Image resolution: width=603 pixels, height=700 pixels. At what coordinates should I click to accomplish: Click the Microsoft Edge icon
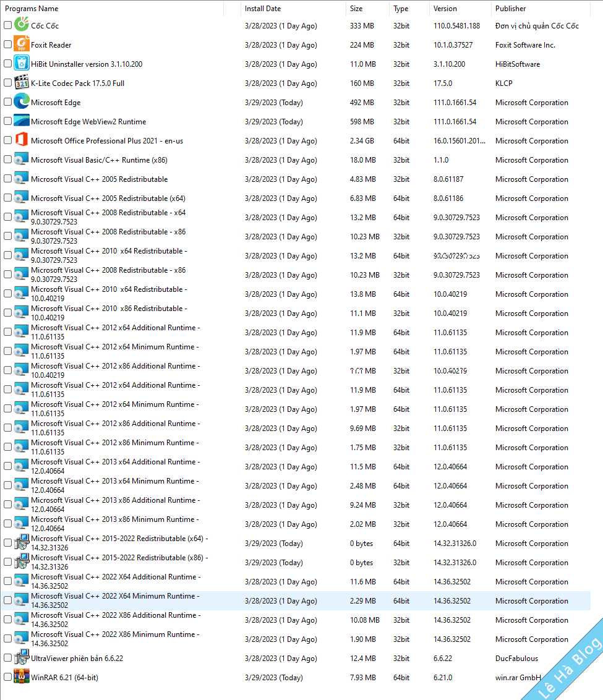coord(22,101)
